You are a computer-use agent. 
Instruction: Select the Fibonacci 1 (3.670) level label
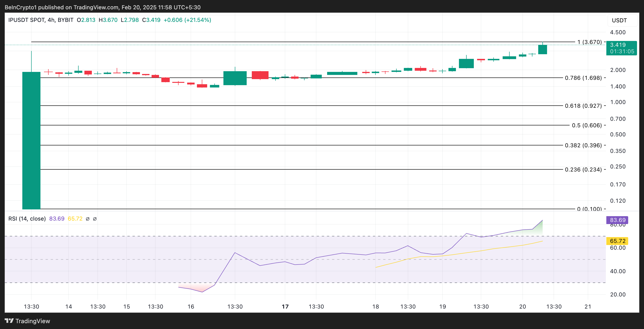tap(589, 42)
